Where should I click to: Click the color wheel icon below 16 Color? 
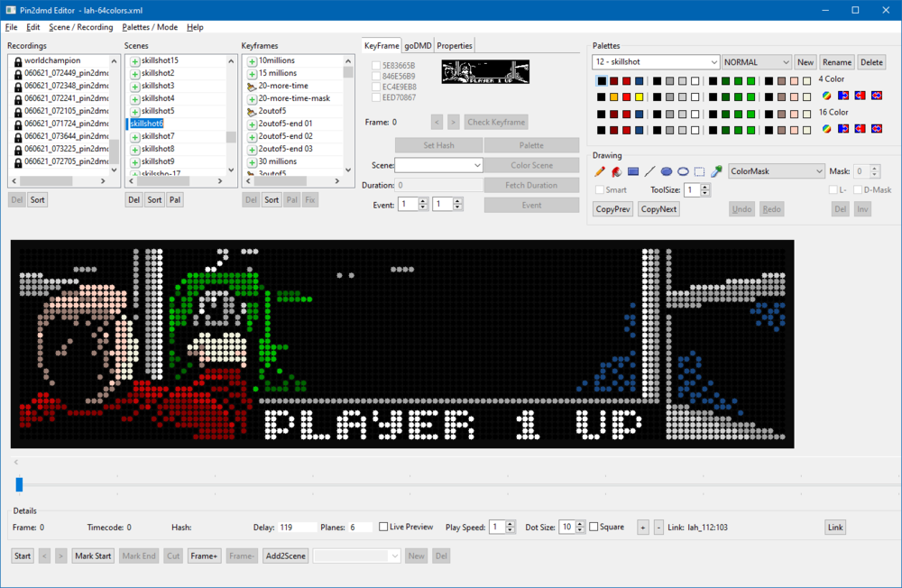tap(826, 129)
